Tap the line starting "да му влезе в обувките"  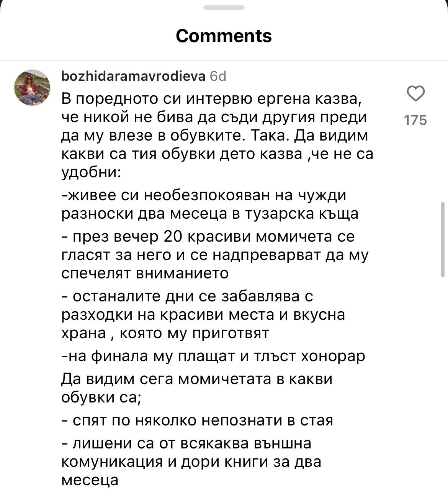point(215,136)
